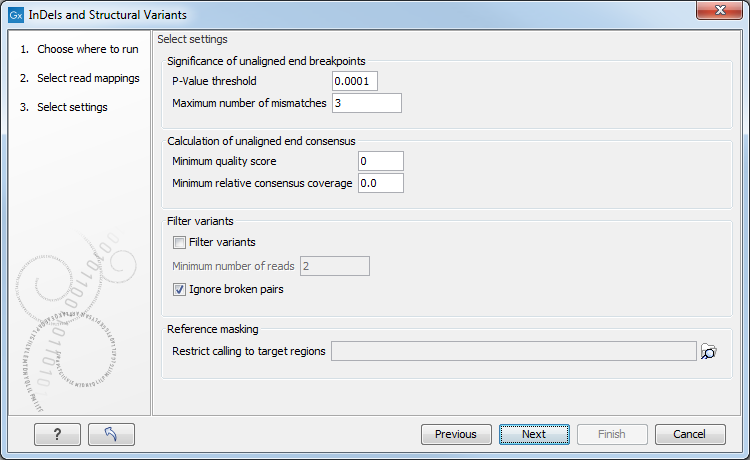The height and width of the screenshot is (460, 750).
Task: Cancel the InDels wizard
Action: point(690,434)
